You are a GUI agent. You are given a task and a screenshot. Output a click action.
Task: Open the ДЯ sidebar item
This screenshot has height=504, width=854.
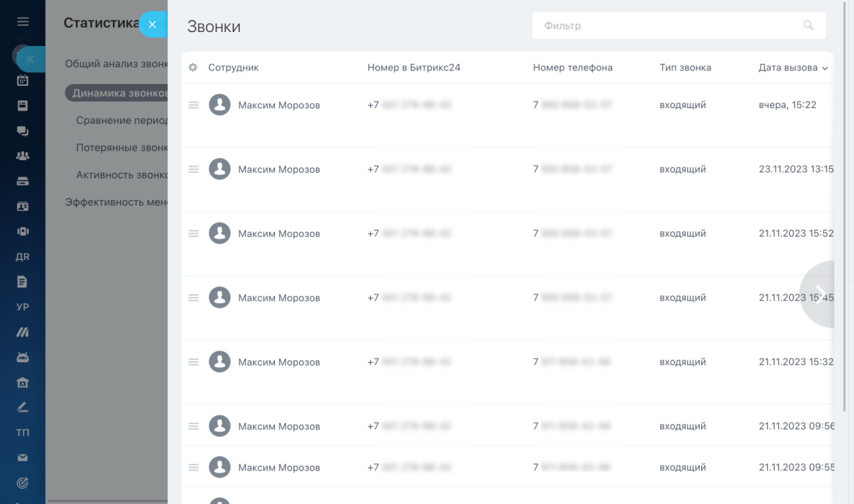tap(23, 257)
